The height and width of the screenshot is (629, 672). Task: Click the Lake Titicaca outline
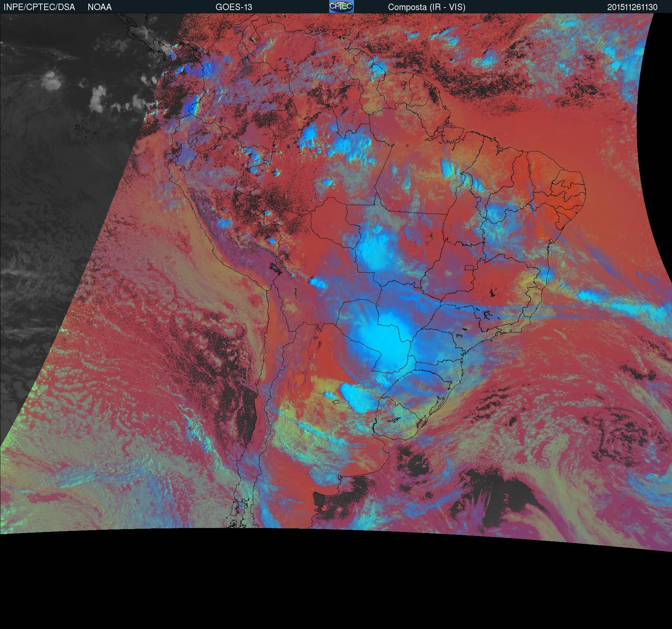275,268
